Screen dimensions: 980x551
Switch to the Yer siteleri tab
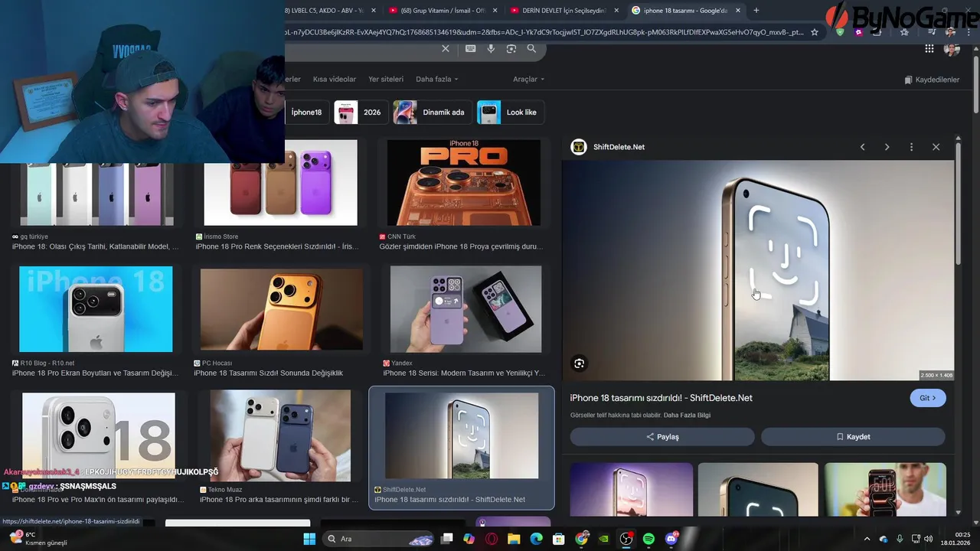point(386,79)
